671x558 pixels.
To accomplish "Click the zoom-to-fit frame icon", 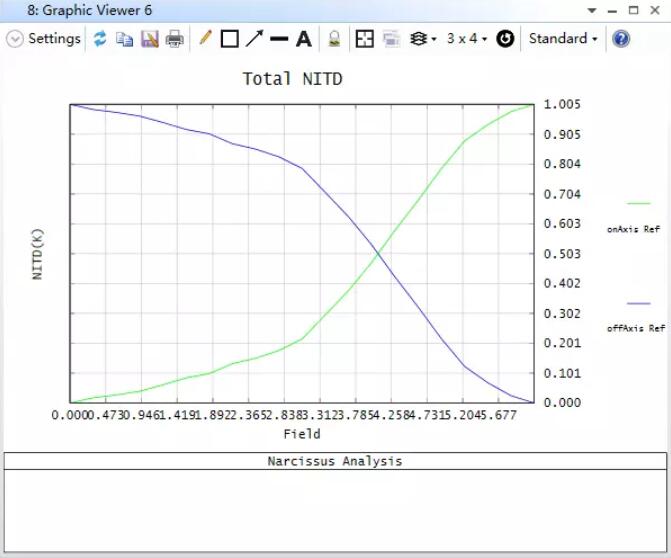I will pos(365,39).
